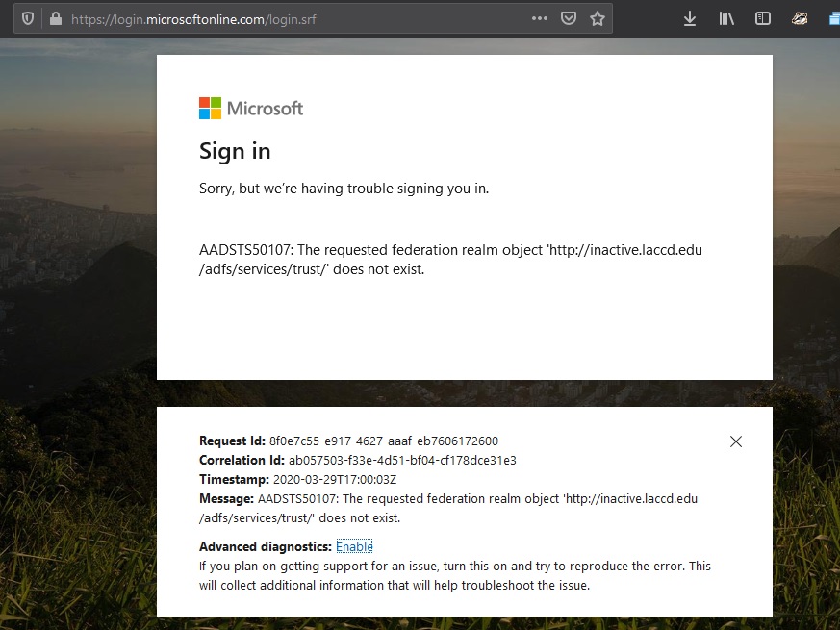
Task: Save page to Pocket
Action: click(x=569, y=18)
